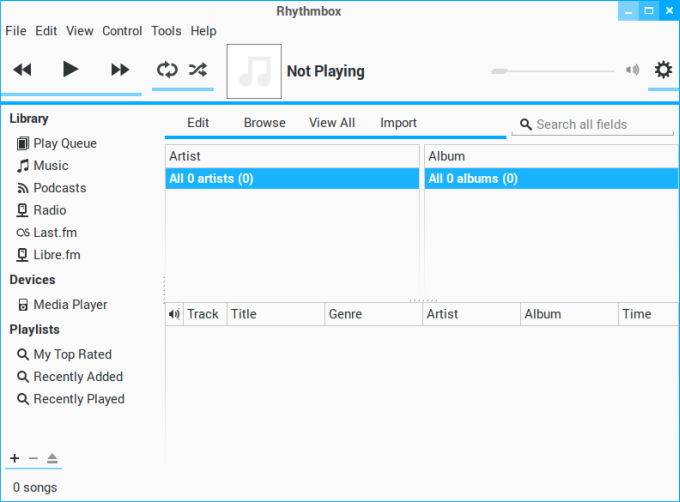
Task: Click the add playlist plus button
Action: tap(15, 458)
